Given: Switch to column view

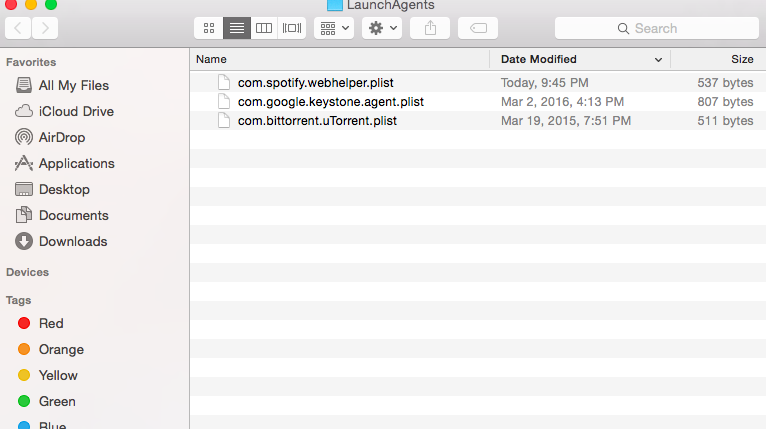Looking at the screenshot, I should pyautogui.click(x=264, y=28).
